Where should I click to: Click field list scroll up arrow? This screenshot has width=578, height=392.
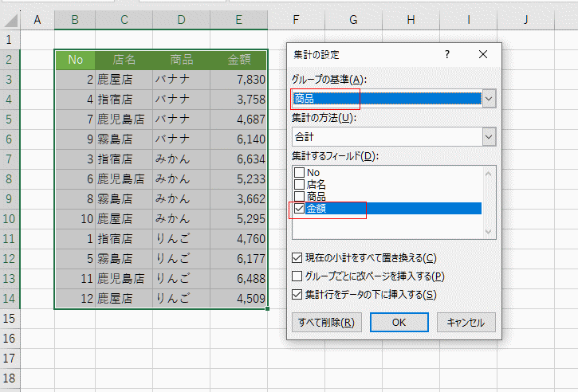coord(489,174)
